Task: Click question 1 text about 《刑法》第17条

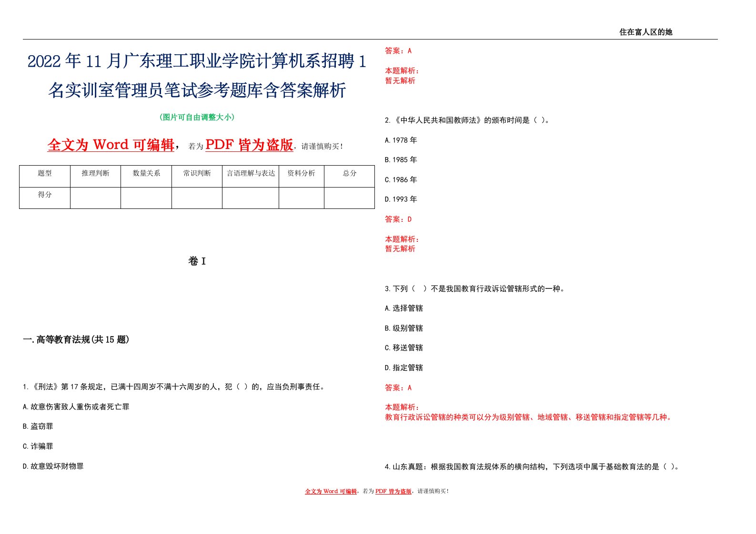Action: (174, 387)
